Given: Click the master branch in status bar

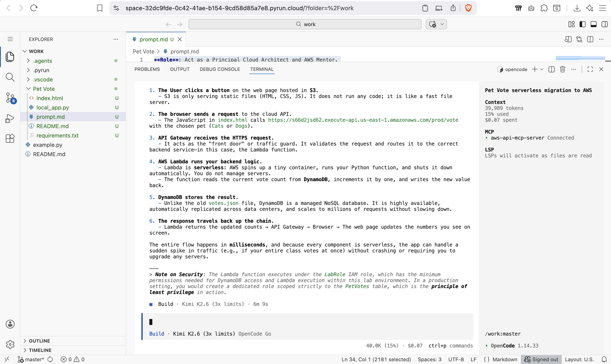Looking at the screenshot, I should coord(31,359).
